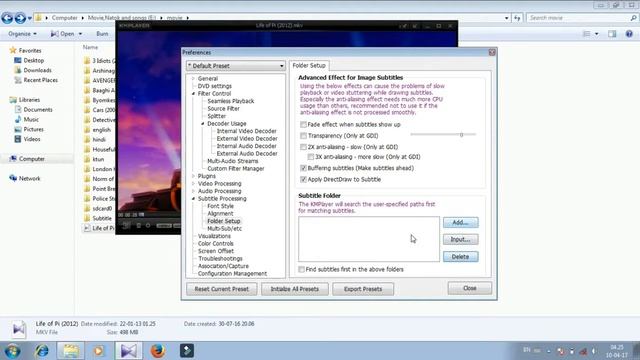Select the Folder Setup tab

[x=309, y=65]
